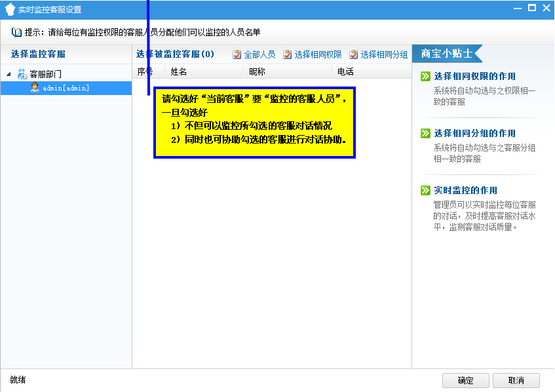Click the 客服部门 department icon
This screenshot has width=555, height=392.
(x=22, y=74)
